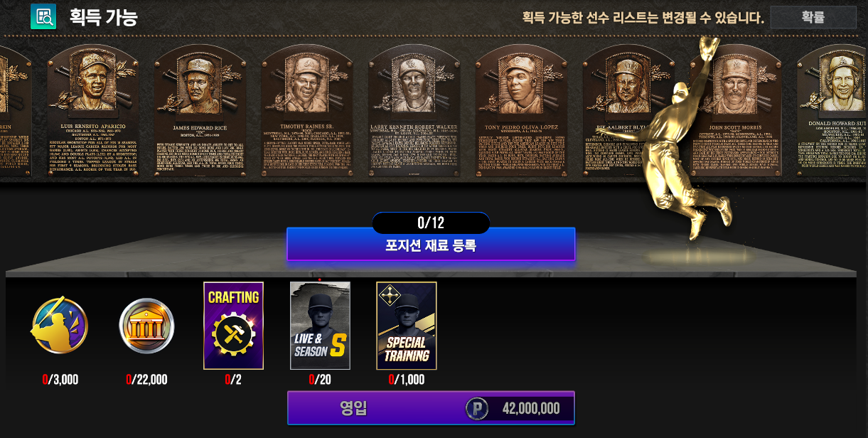This screenshot has height=438, width=868.
Task: View the James Edward Rice plaque
Action: 199,110
